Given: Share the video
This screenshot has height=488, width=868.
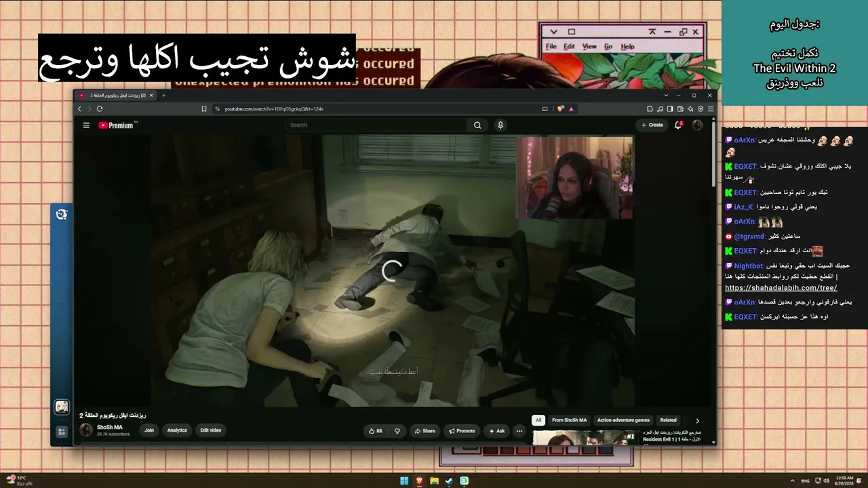Looking at the screenshot, I should tap(425, 430).
